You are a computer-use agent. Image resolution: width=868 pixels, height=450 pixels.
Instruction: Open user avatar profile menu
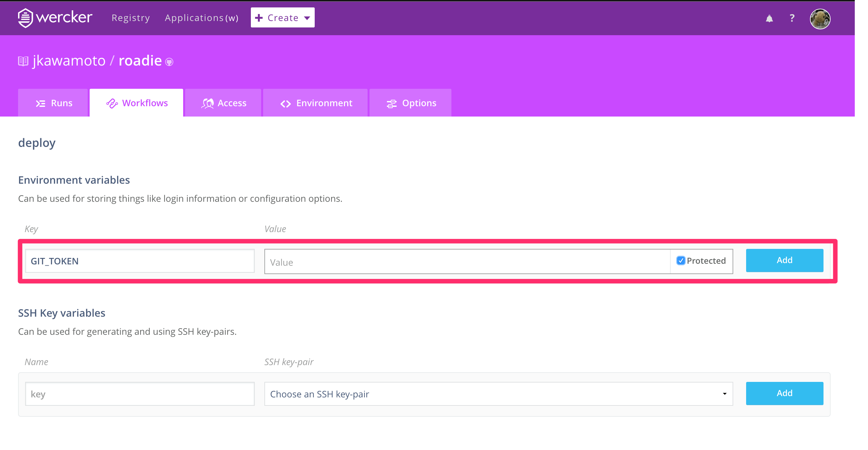click(820, 19)
